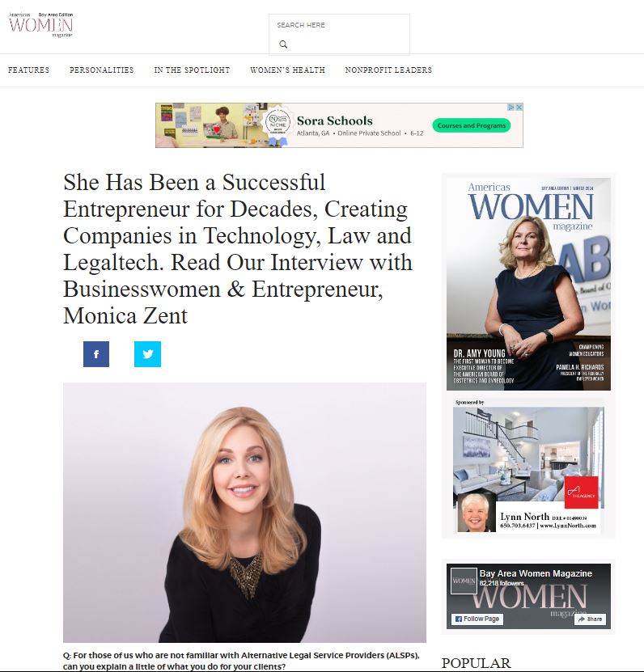The width and height of the screenshot is (644, 672).
Task: Share article via Twitter icon
Action: [x=147, y=354]
